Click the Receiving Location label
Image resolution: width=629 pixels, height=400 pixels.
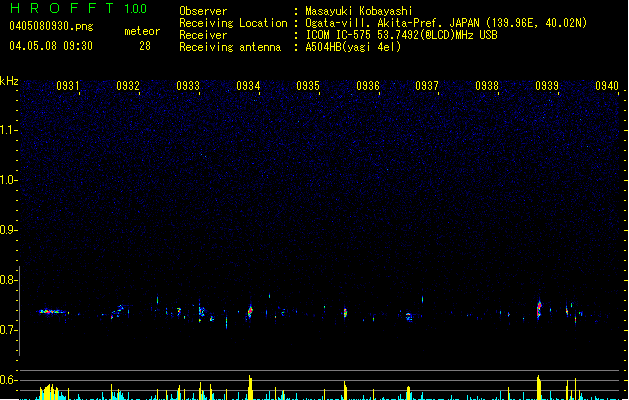233,23
